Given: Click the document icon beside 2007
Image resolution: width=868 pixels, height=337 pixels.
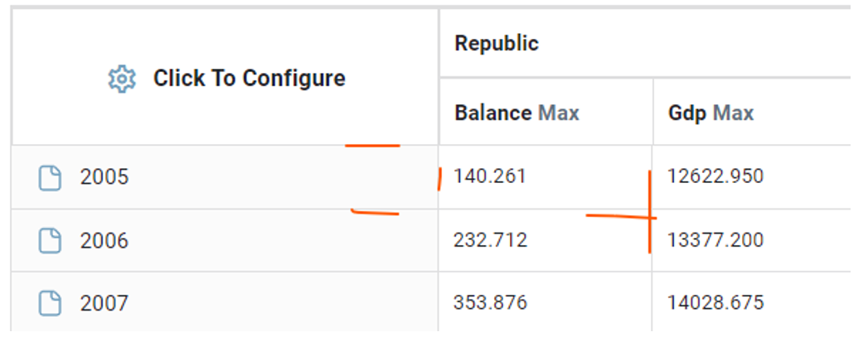Looking at the screenshot, I should 51,303.
